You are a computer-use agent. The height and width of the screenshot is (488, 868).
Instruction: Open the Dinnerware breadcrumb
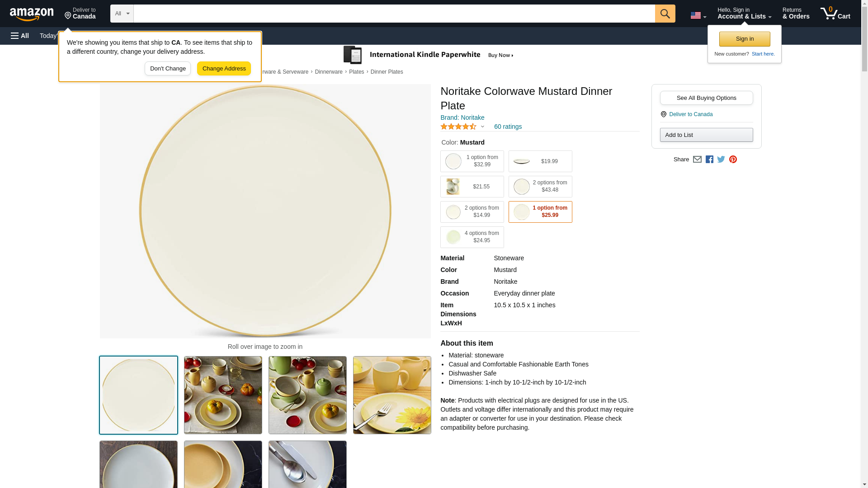329,72
